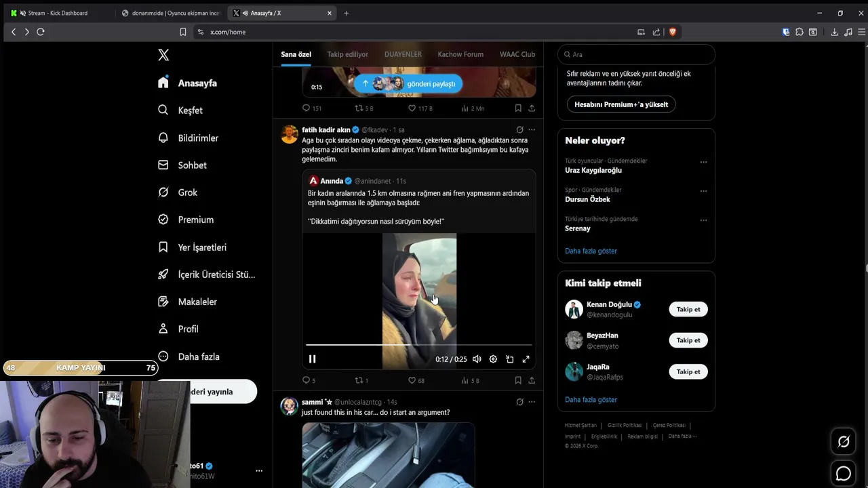Viewport: 868px width, 488px height.
Task: Open browser downloads icon
Action: 834,32
